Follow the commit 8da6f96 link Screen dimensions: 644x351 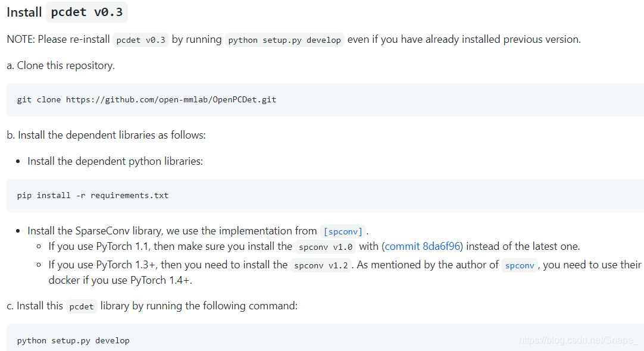[423, 246]
